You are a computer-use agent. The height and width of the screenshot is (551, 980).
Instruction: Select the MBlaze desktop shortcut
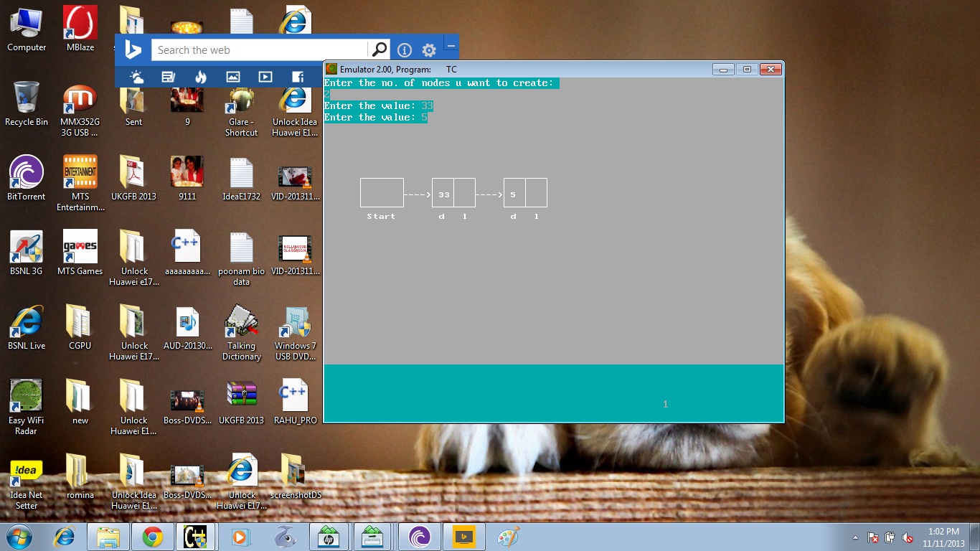(80, 29)
